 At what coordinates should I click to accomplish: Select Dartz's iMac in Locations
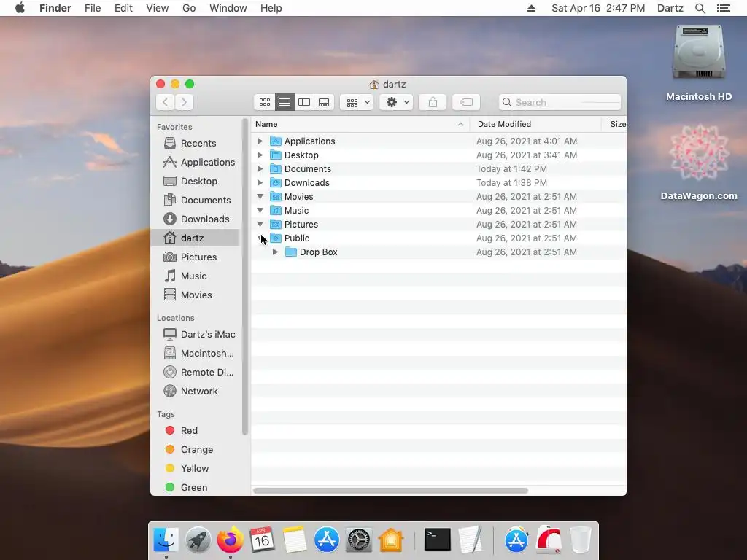[x=196, y=334]
